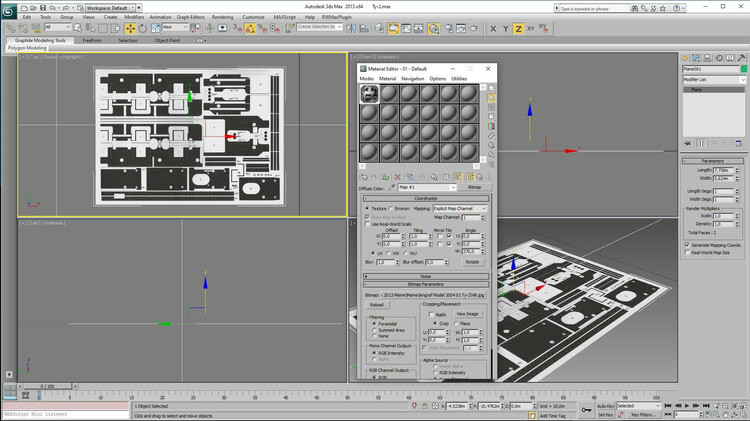Viewport: 750px width, 421px height.
Task: Select the first material sample slot
Action: (x=369, y=93)
